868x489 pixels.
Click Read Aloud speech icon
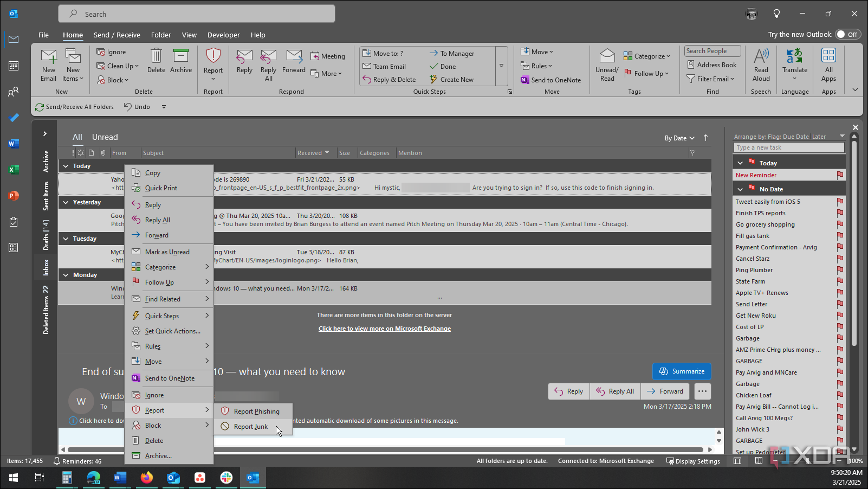(761, 65)
